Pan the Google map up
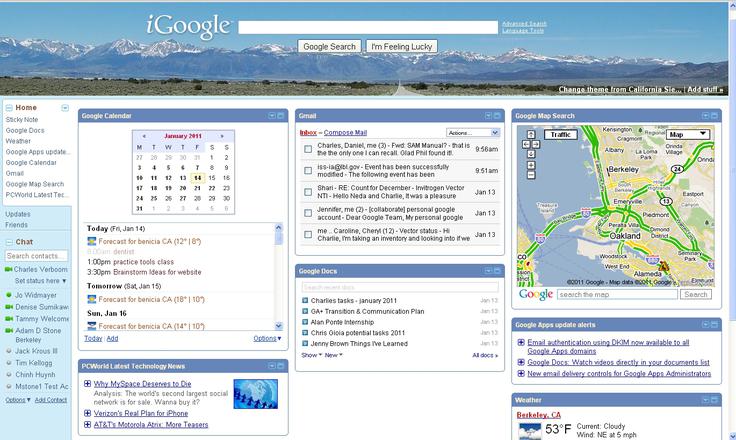 click(530, 135)
